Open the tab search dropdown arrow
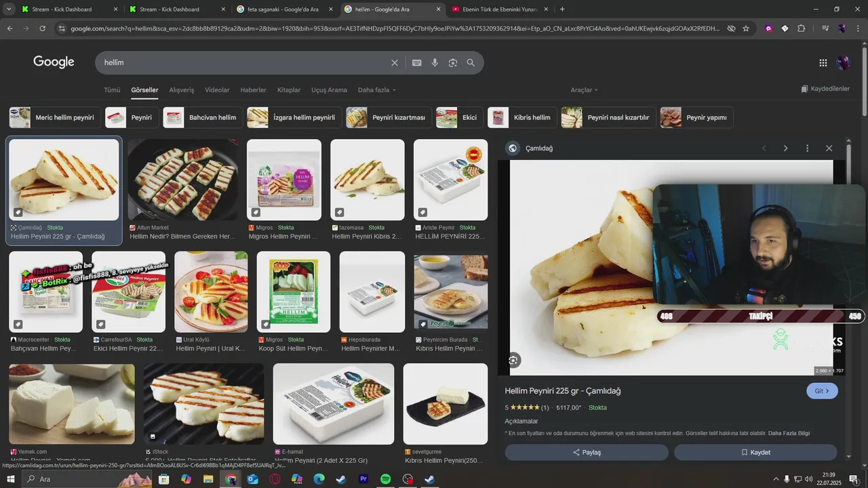 click(x=9, y=9)
